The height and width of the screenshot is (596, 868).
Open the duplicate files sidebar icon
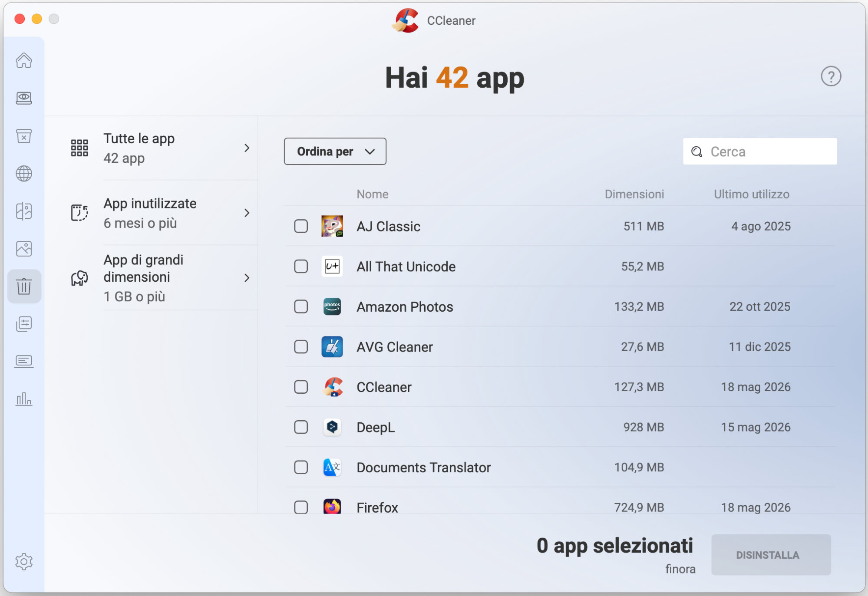pyautogui.click(x=24, y=211)
